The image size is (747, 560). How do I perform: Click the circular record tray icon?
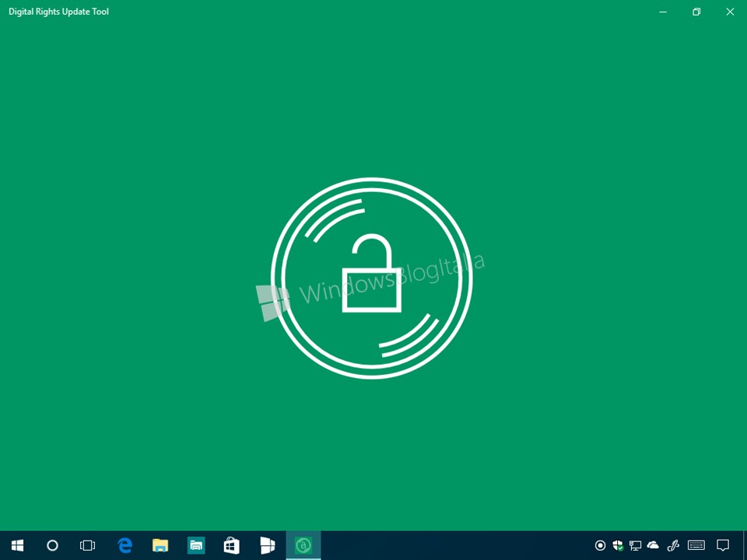600,545
